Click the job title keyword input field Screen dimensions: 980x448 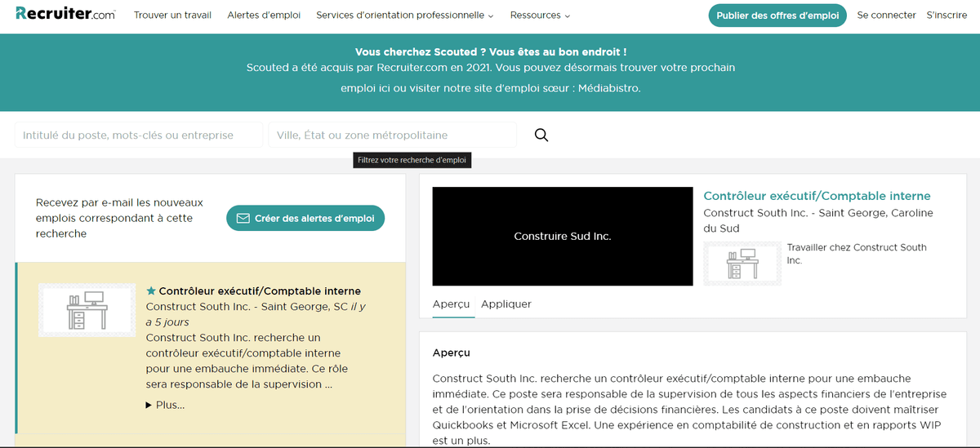pos(139,135)
